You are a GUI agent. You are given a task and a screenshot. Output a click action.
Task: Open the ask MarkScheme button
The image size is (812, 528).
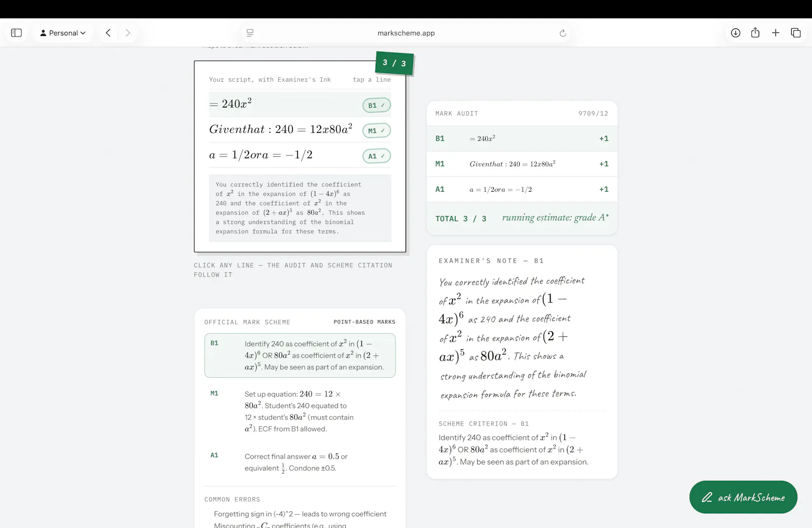pos(743,497)
